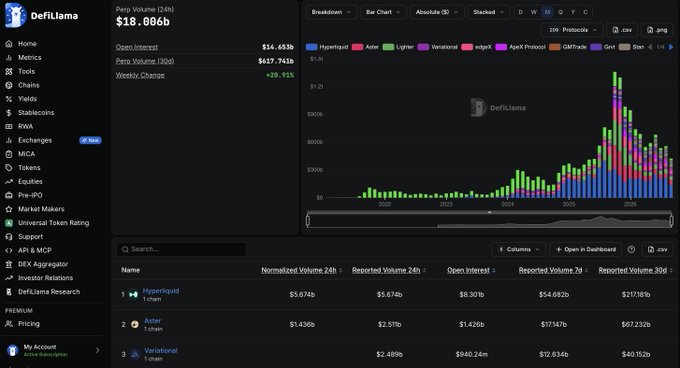Select the M monthly interval
This screenshot has height=368, width=680.
point(547,12)
